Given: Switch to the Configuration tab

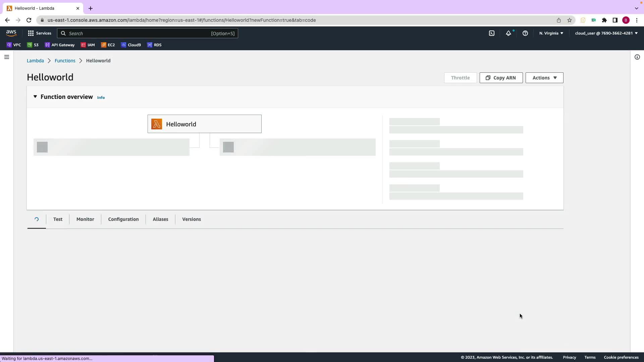Looking at the screenshot, I should [123, 219].
